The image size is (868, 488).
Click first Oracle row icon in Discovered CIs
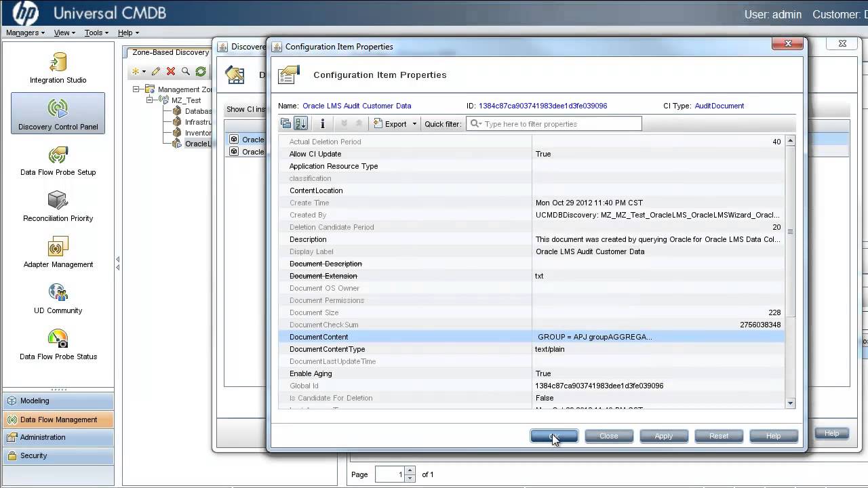pyautogui.click(x=234, y=139)
